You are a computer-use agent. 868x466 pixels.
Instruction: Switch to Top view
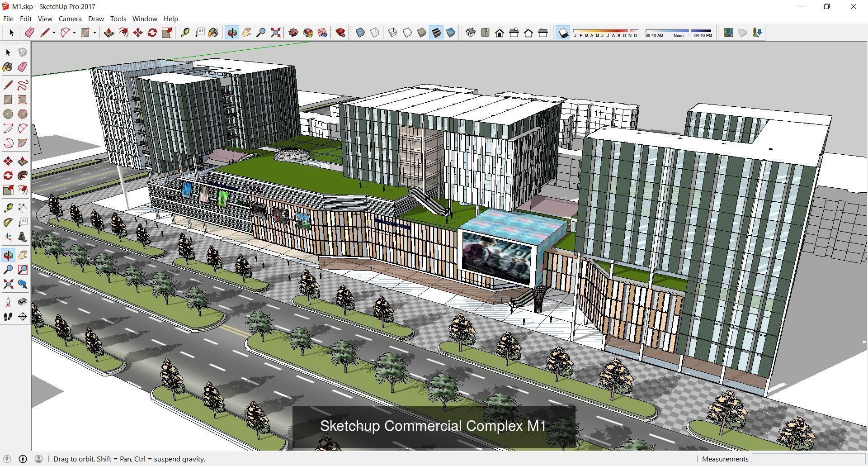(485, 33)
